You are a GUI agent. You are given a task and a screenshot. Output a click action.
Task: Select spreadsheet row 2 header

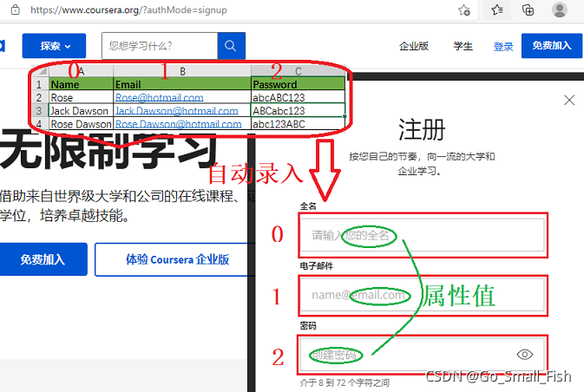coord(39,97)
